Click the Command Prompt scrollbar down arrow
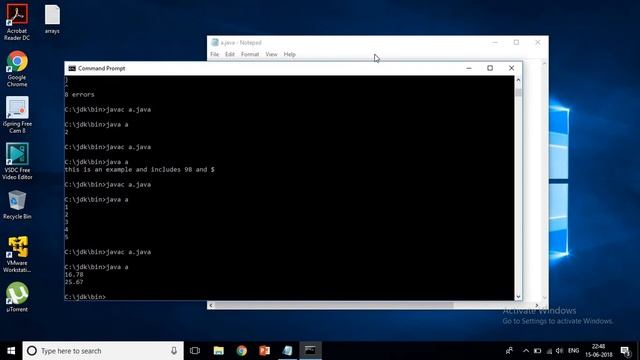 tap(518, 297)
